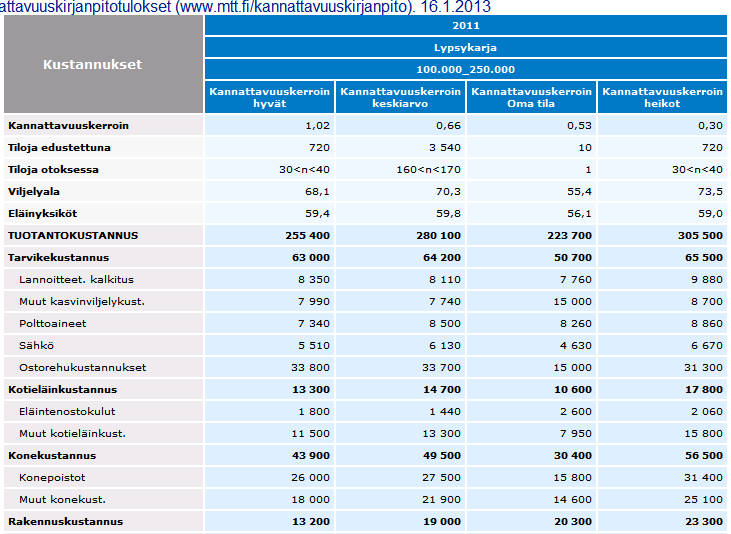
Task: Click the TUOTANTOKUSTANNUS row label
Action: (73, 236)
